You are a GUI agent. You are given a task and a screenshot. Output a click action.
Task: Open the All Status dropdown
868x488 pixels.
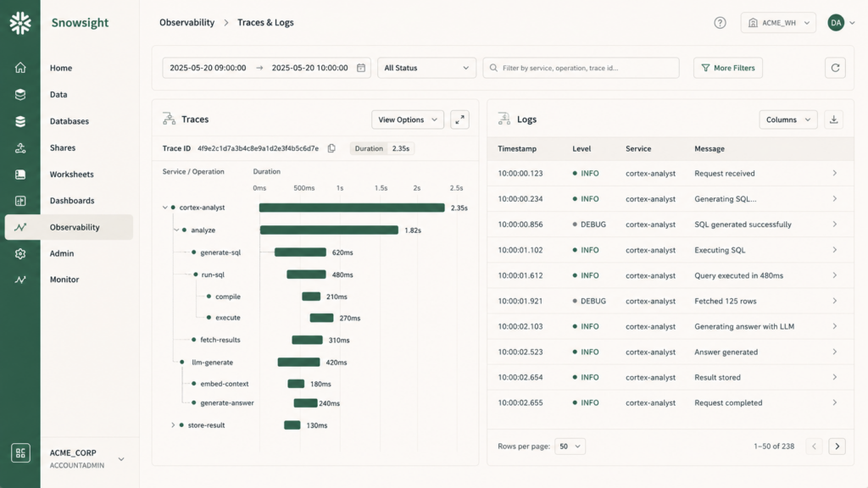click(x=426, y=68)
